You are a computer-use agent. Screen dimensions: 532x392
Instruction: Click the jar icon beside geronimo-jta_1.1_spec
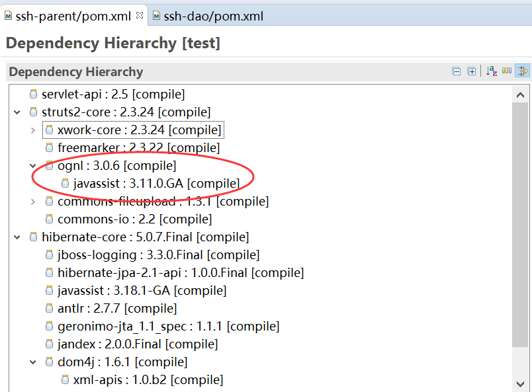(x=49, y=326)
